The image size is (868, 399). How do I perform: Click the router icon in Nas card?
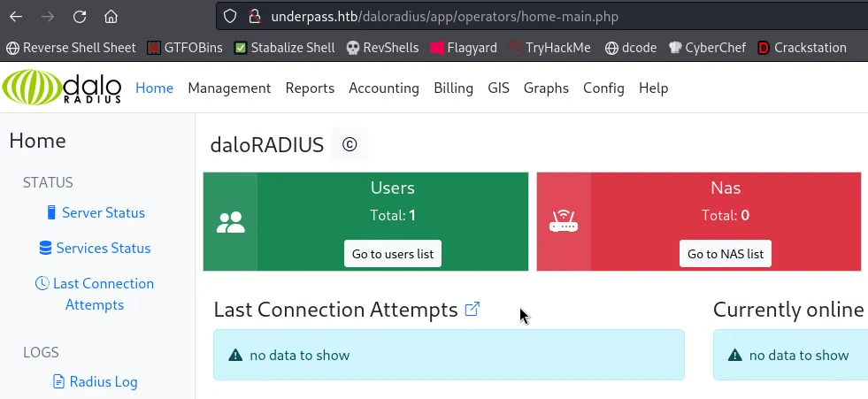pyautogui.click(x=564, y=222)
